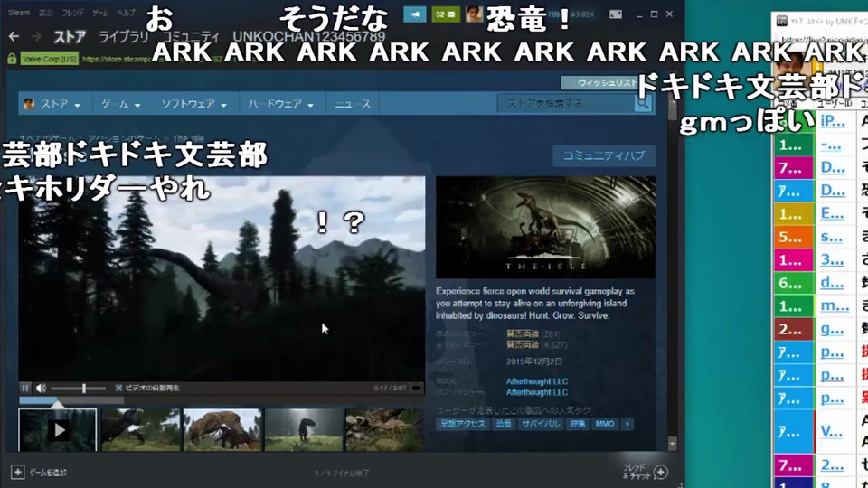Expand the ハードウェア dropdown

280,104
